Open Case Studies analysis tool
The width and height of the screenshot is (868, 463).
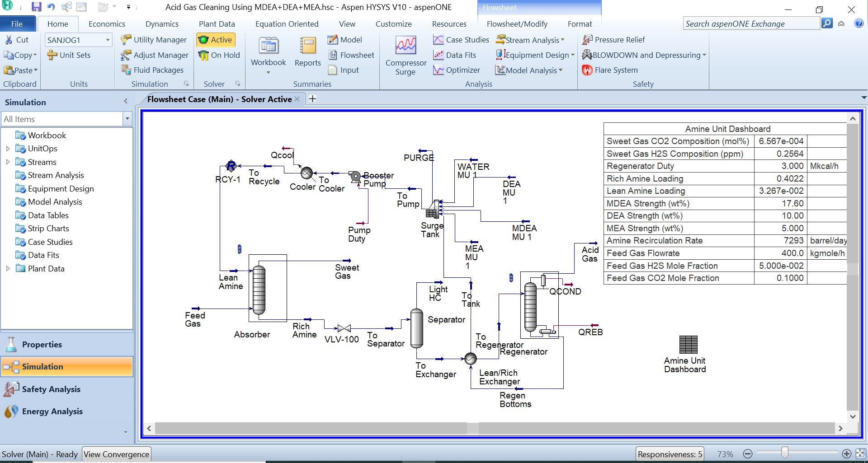coord(461,40)
